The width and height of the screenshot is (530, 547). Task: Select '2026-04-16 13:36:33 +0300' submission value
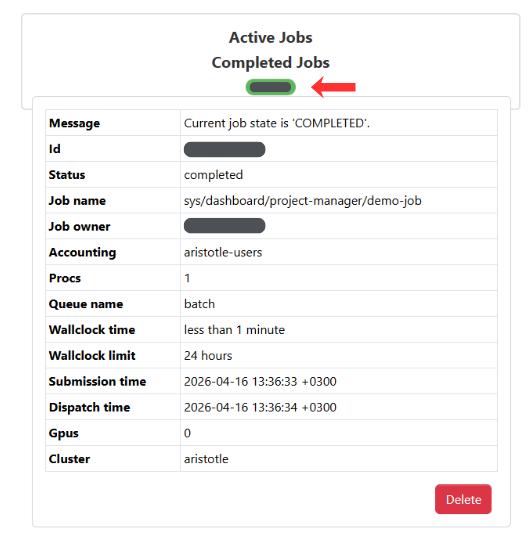[260, 381]
